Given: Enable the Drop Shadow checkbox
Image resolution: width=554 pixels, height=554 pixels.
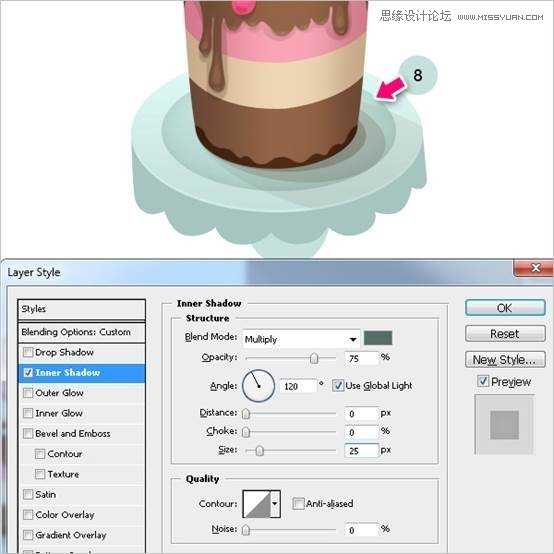Looking at the screenshot, I should click(x=28, y=352).
